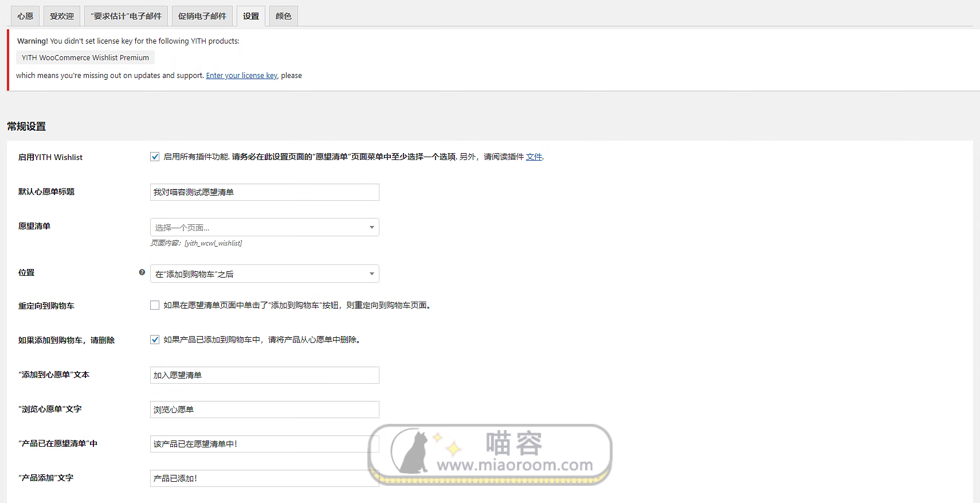Image resolution: width=980 pixels, height=503 pixels.
Task: Click the 常规设置 section heading
Action: coord(26,126)
